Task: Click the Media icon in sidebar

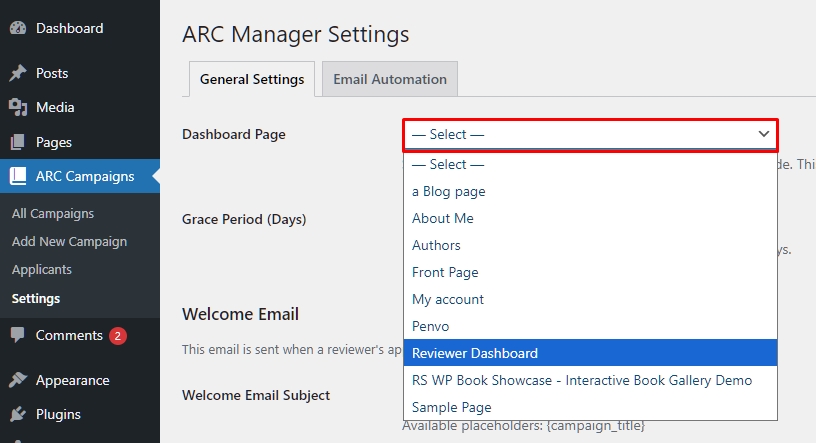Action: click(x=18, y=107)
